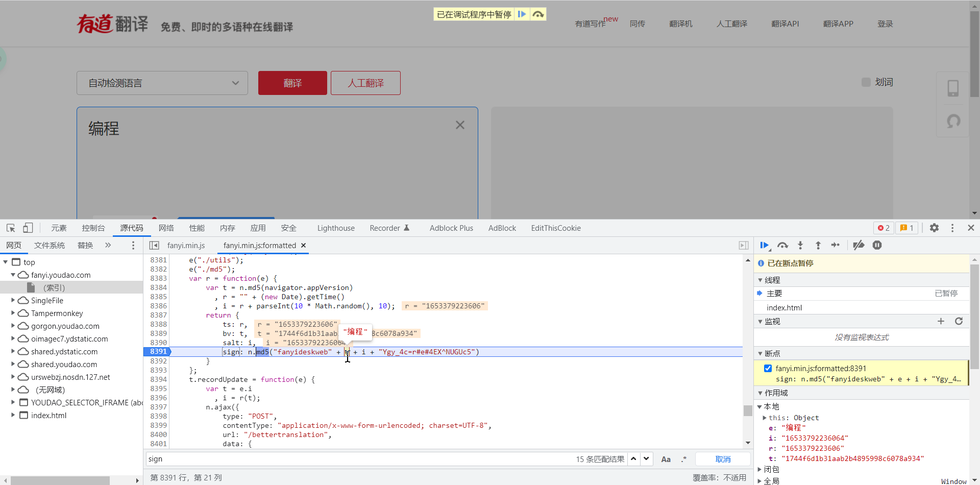This screenshot has height=485, width=980.
Task: Show more navigator tabs chevron
Action: click(x=108, y=246)
